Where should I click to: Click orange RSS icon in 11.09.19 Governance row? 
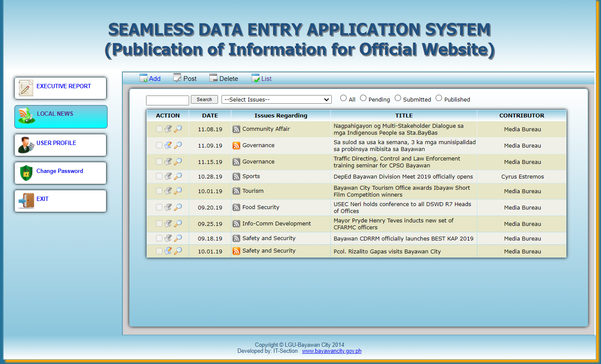[x=236, y=145]
